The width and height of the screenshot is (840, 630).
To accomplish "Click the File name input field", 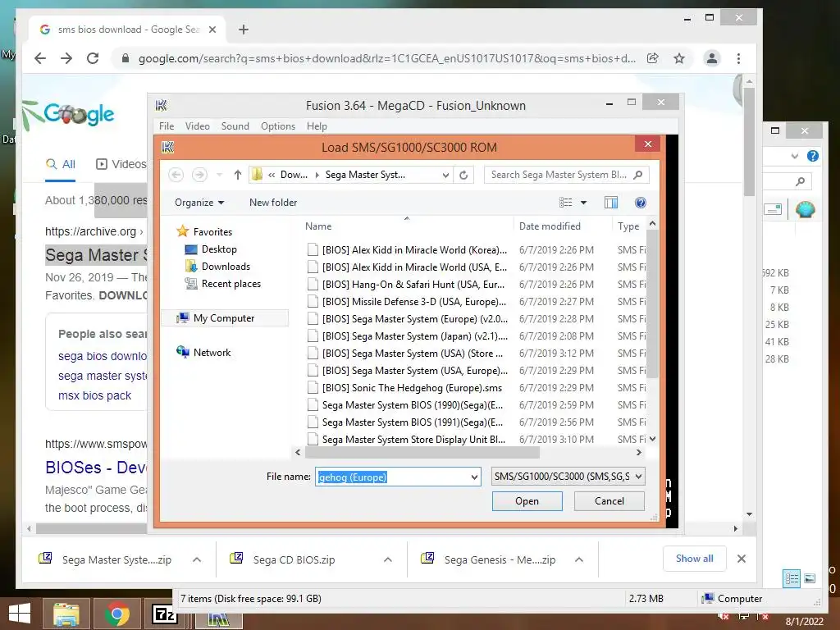I will point(392,477).
